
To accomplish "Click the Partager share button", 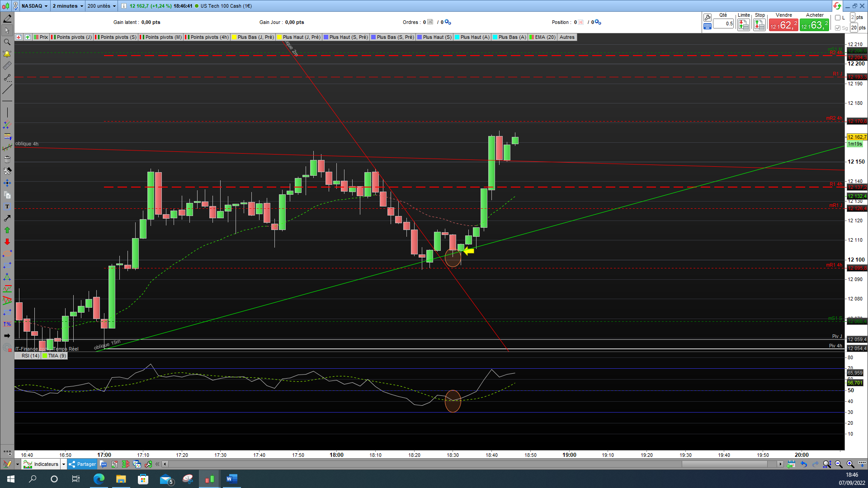I will tap(82, 464).
